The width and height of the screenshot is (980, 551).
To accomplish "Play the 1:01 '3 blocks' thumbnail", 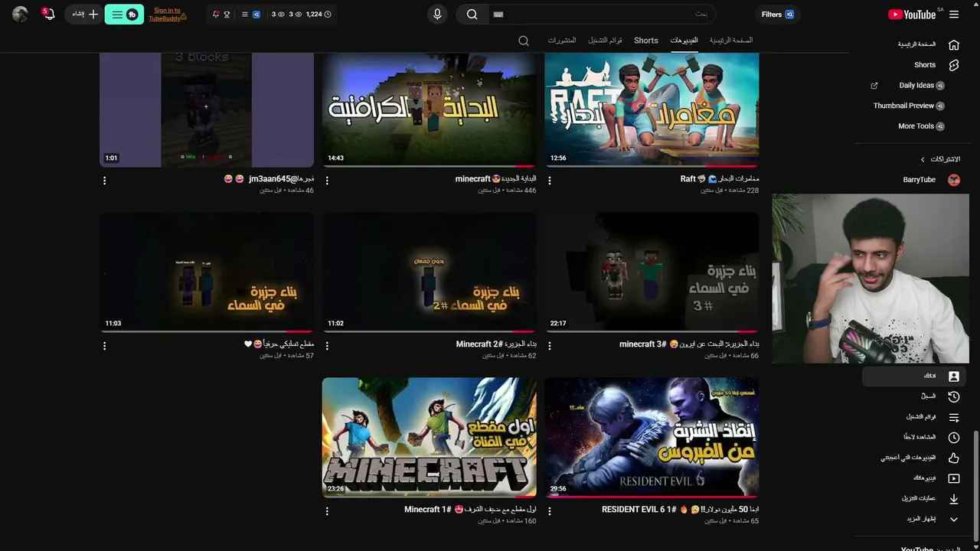I will coord(207,109).
